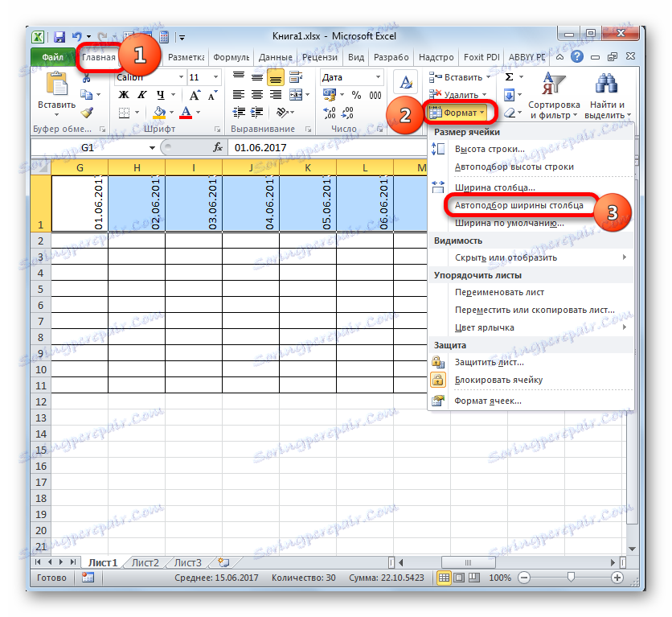Click AutoSum sigma icon
This screenshot has height=617, width=672.
pyautogui.click(x=509, y=77)
